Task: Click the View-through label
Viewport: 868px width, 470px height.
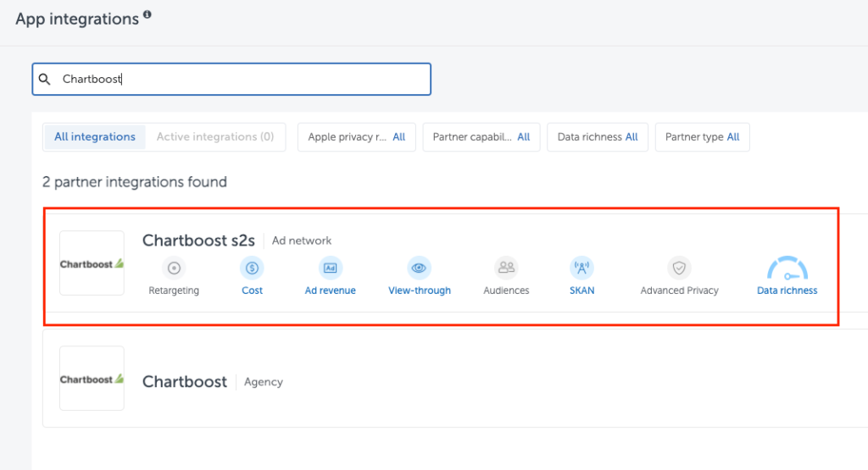Action: [x=420, y=290]
